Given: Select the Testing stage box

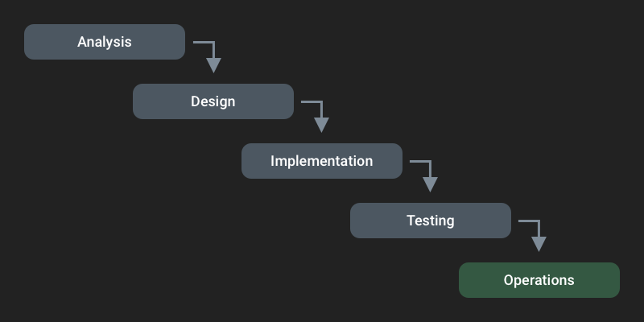Looking at the screenshot, I should [x=431, y=221].
